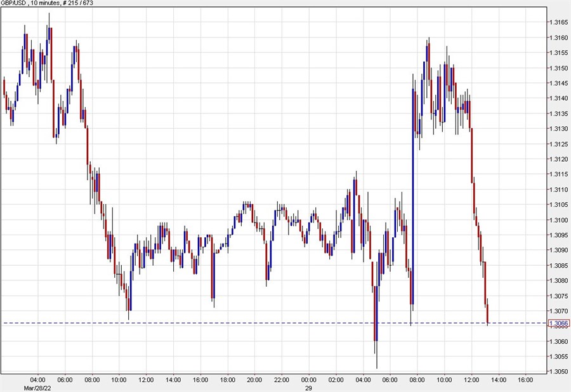Click the 1.3120 price axis label
This screenshot has width=571, height=392.
(558, 159)
